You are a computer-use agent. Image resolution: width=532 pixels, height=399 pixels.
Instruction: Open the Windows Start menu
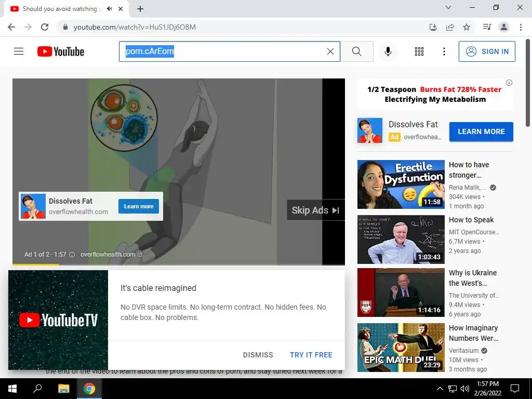pos(12,389)
